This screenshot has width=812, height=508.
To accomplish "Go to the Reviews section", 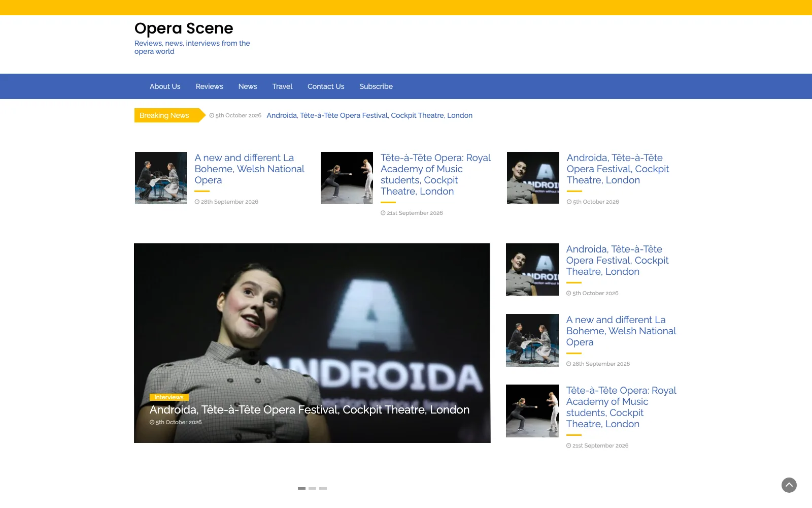I will pyautogui.click(x=209, y=86).
